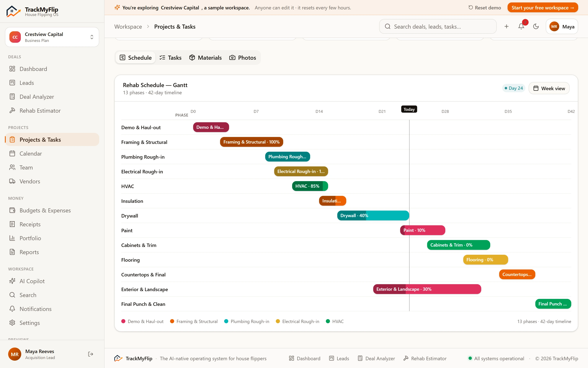588x368 pixels.
Task: Switch to Week view
Action: (549, 88)
